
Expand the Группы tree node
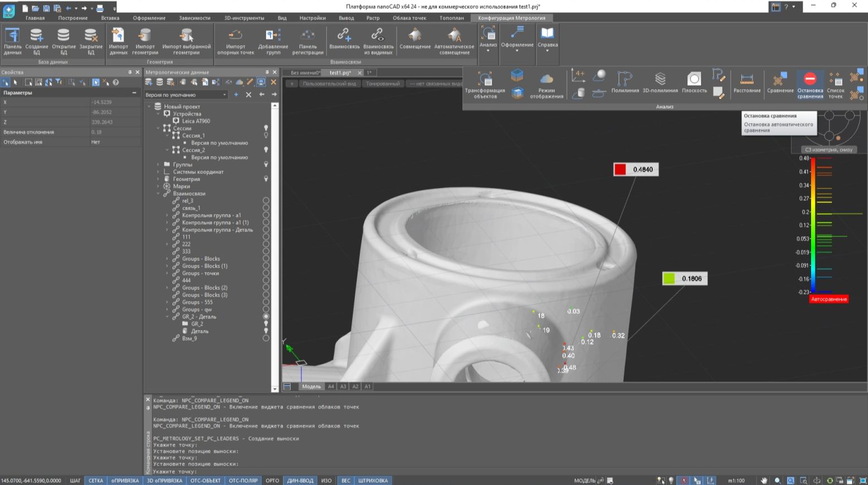tap(158, 164)
